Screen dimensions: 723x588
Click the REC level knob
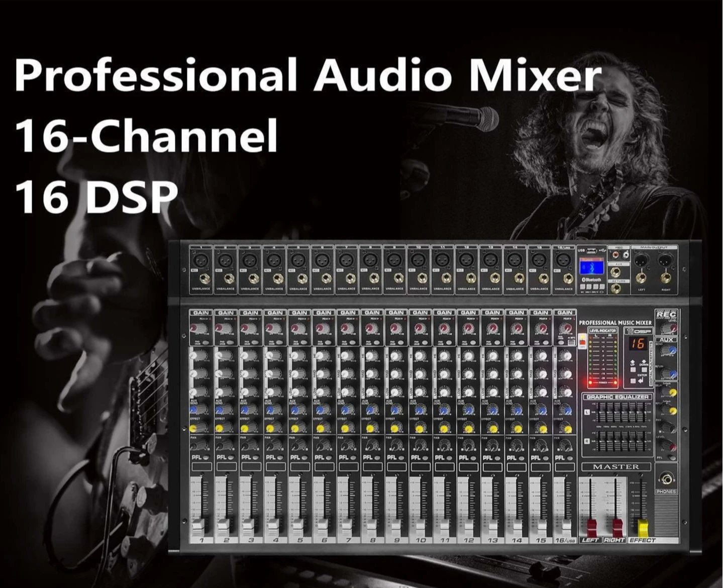pos(669,328)
